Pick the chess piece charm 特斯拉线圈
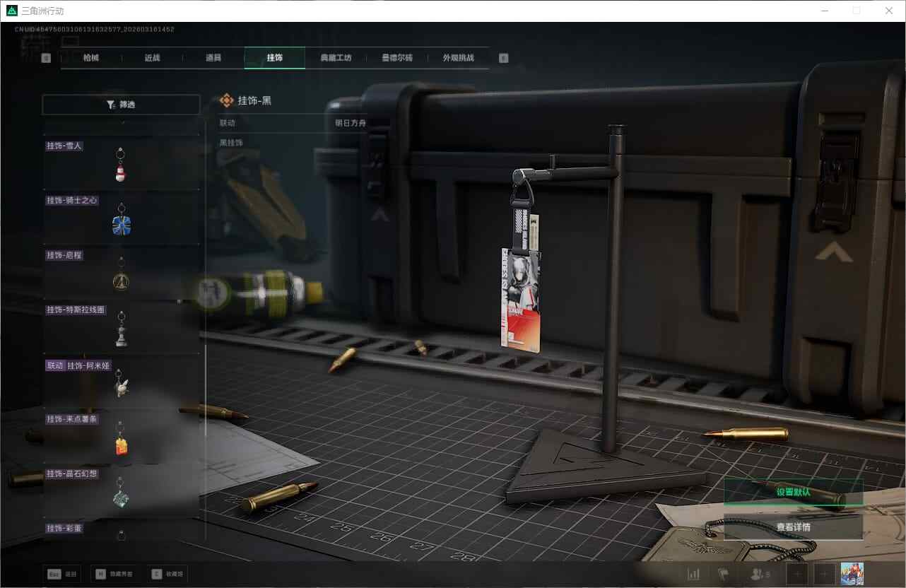The image size is (906, 588). (121, 327)
